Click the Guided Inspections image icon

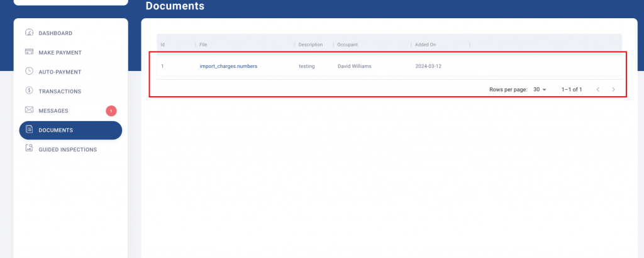tap(29, 149)
